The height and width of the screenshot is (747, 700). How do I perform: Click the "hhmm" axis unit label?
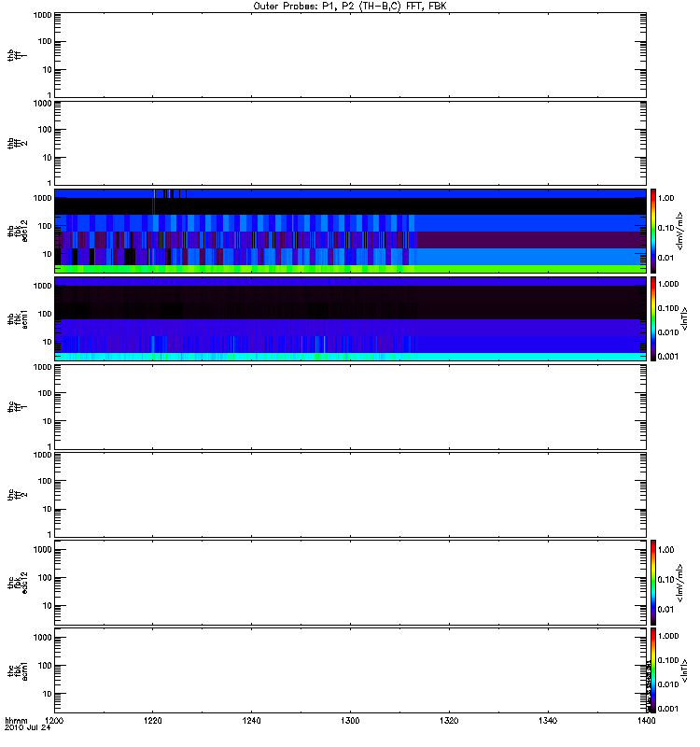click(x=16, y=720)
